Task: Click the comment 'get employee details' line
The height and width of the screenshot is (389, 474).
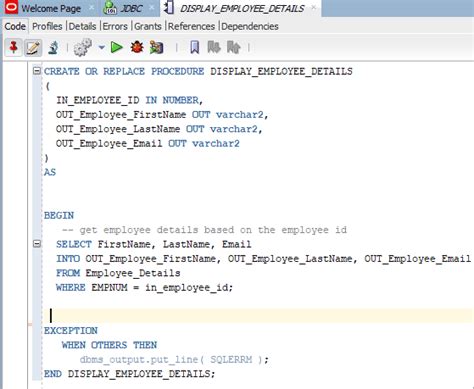Action: pyautogui.click(x=204, y=230)
